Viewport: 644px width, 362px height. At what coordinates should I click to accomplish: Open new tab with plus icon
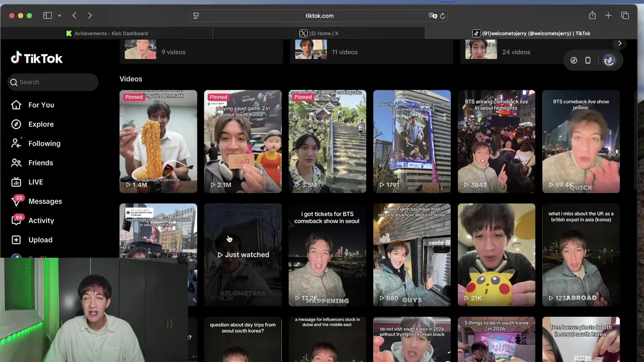[x=608, y=16]
